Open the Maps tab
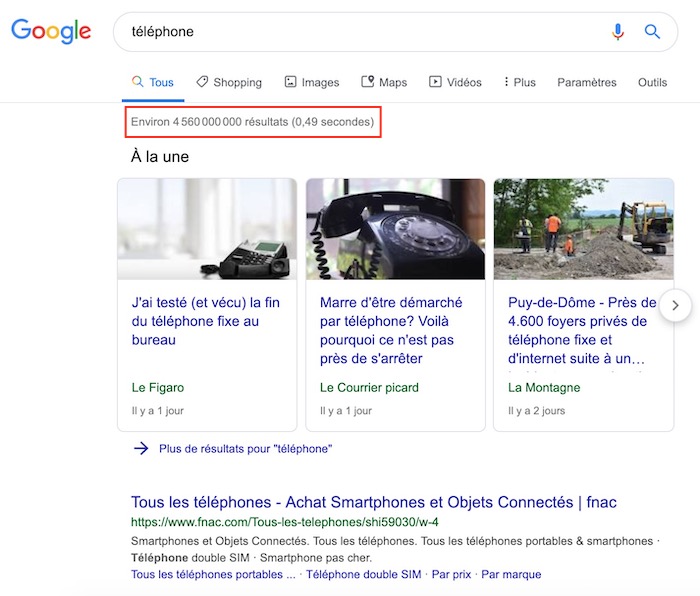This screenshot has width=700, height=596. (384, 82)
